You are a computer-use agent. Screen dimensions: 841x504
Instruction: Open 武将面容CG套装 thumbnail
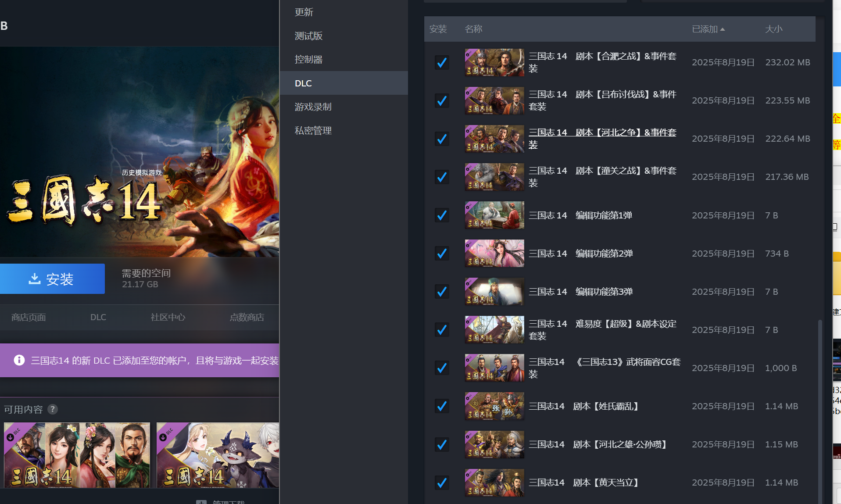(494, 368)
